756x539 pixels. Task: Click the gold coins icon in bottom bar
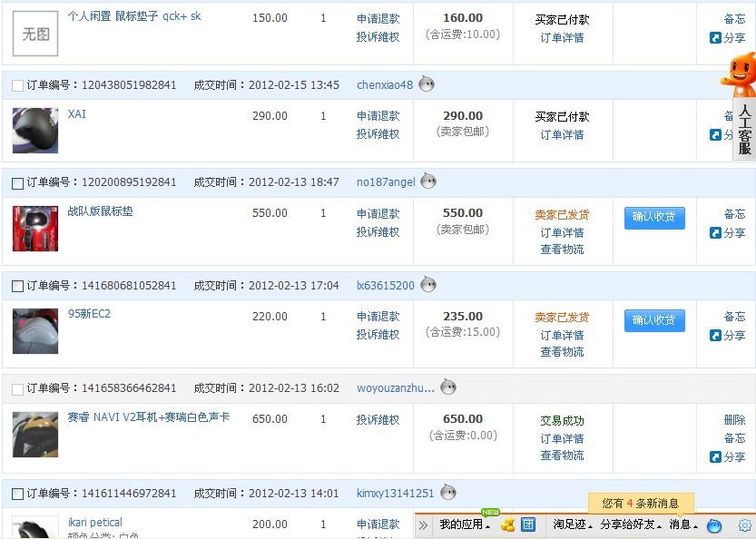(x=507, y=524)
